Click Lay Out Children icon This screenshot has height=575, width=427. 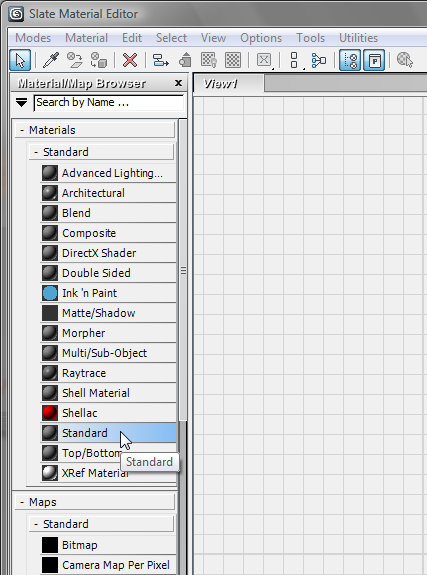(318, 60)
